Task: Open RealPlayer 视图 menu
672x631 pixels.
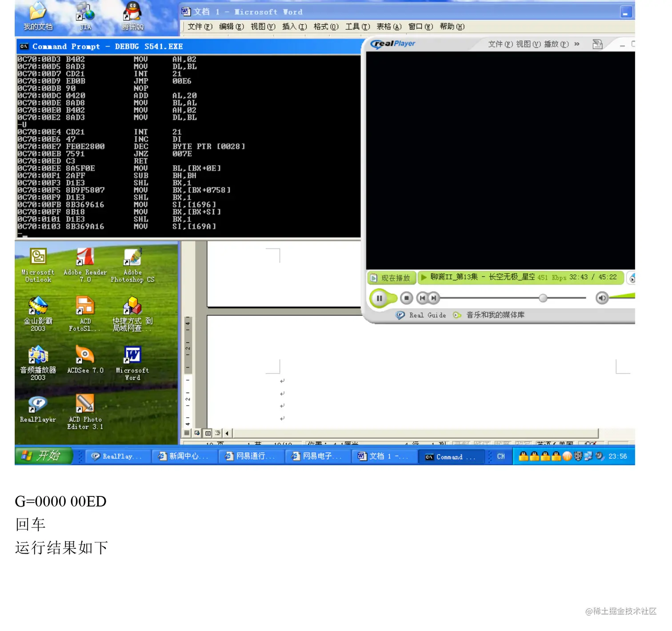Action: (528, 44)
